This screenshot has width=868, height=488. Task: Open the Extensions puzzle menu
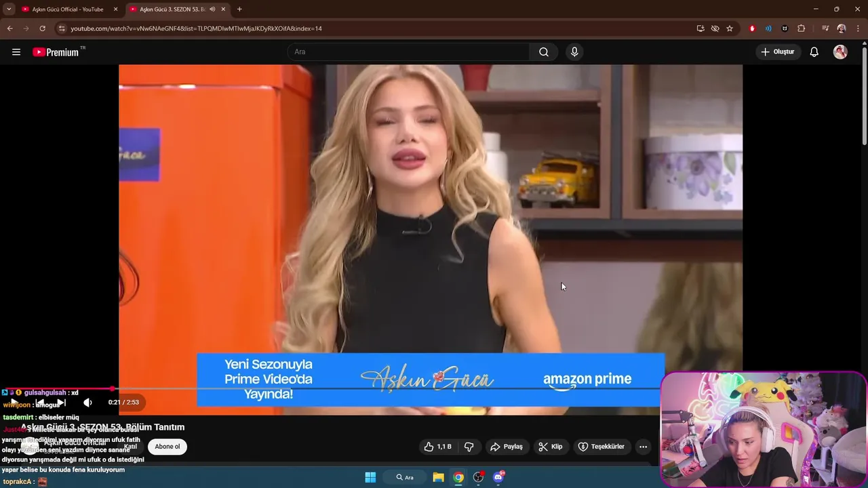coord(801,28)
